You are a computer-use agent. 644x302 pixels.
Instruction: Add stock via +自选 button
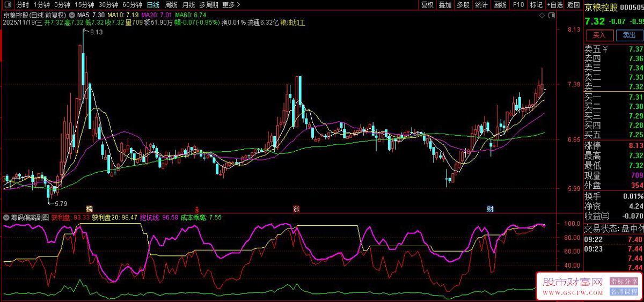click(555, 5)
